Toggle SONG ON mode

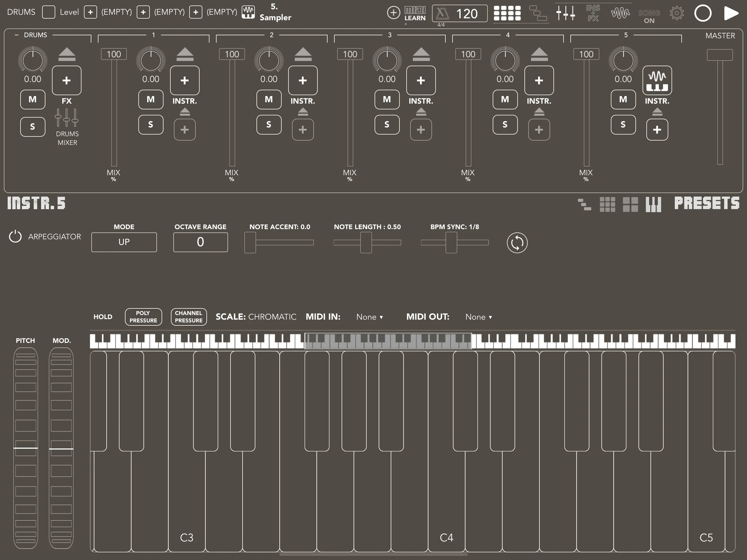coord(649,16)
